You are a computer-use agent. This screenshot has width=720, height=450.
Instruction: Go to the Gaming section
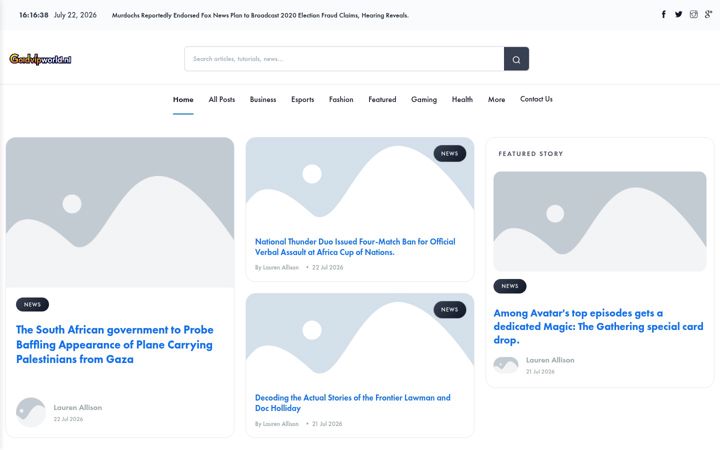click(x=424, y=99)
